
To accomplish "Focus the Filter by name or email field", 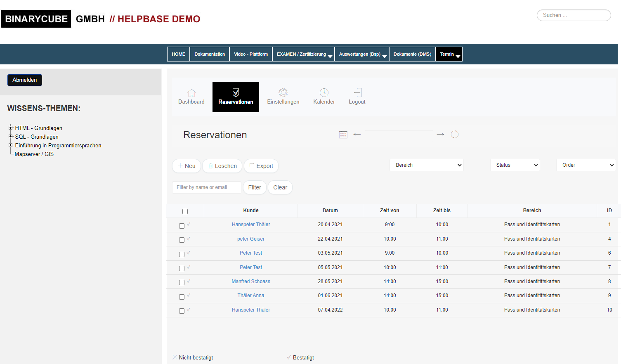I will pyautogui.click(x=206, y=187).
